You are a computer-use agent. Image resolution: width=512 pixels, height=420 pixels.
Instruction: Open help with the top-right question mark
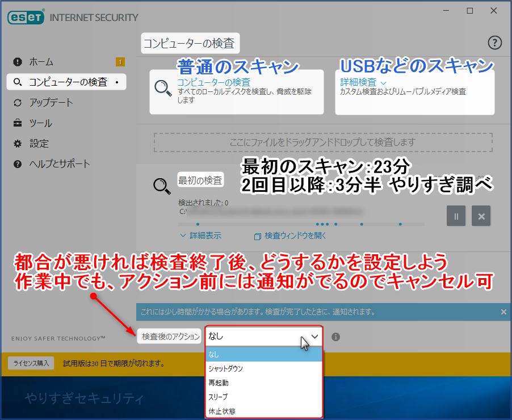(495, 43)
